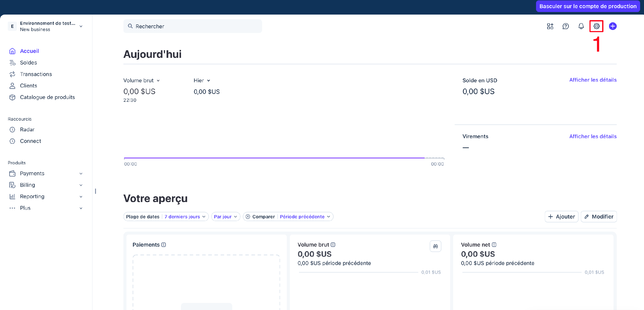This screenshot has width=644, height=310.
Task: Click Afficher les détails for Virements
Action: pos(593,136)
